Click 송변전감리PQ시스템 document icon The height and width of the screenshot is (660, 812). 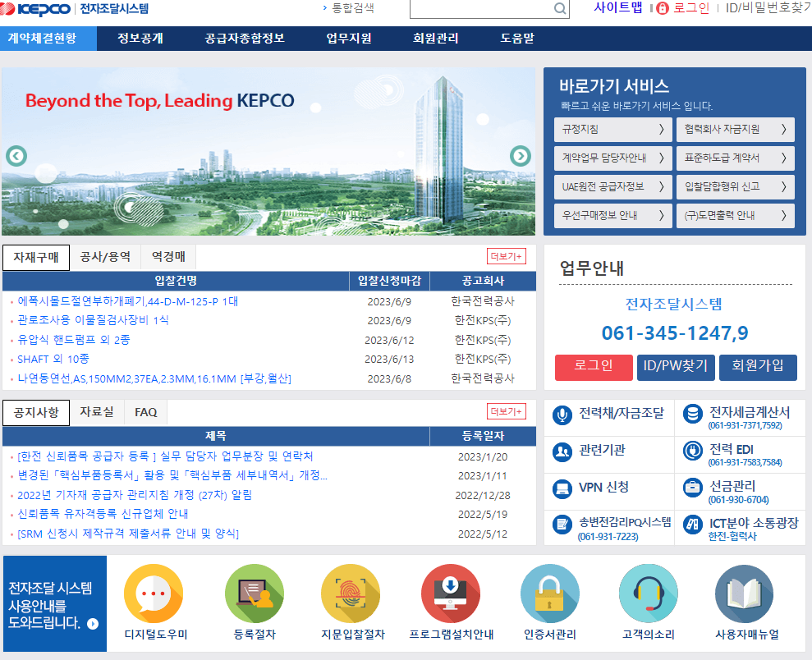click(x=562, y=525)
